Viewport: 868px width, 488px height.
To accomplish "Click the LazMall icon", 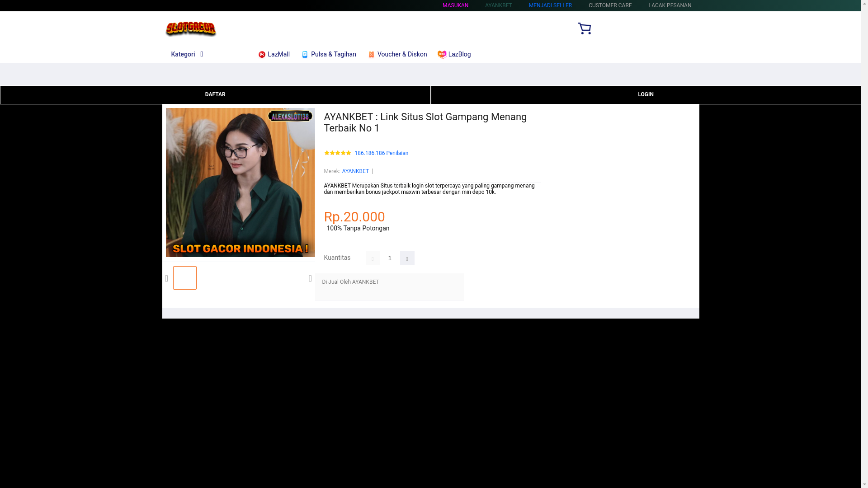I will tap(262, 55).
